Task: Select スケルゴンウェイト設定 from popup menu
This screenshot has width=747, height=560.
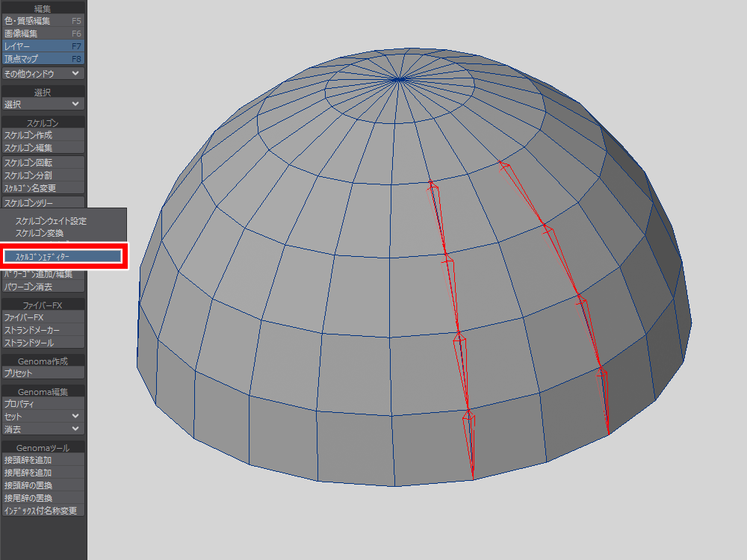Action: pyautogui.click(x=51, y=221)
